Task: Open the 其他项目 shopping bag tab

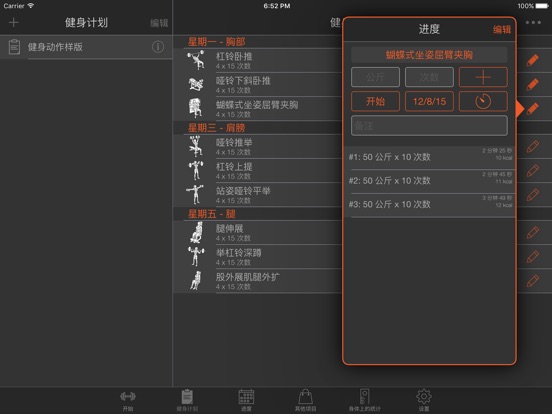Action: tap(305, 401)
